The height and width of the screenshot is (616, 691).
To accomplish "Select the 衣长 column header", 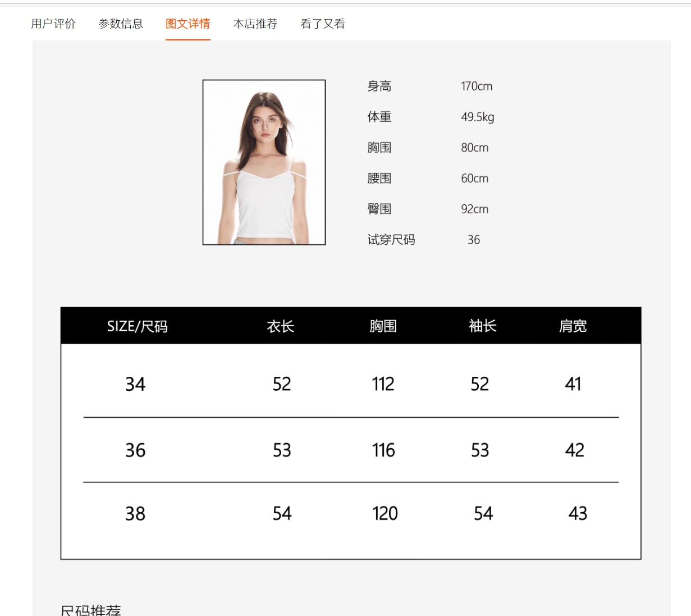I will 281,326.
